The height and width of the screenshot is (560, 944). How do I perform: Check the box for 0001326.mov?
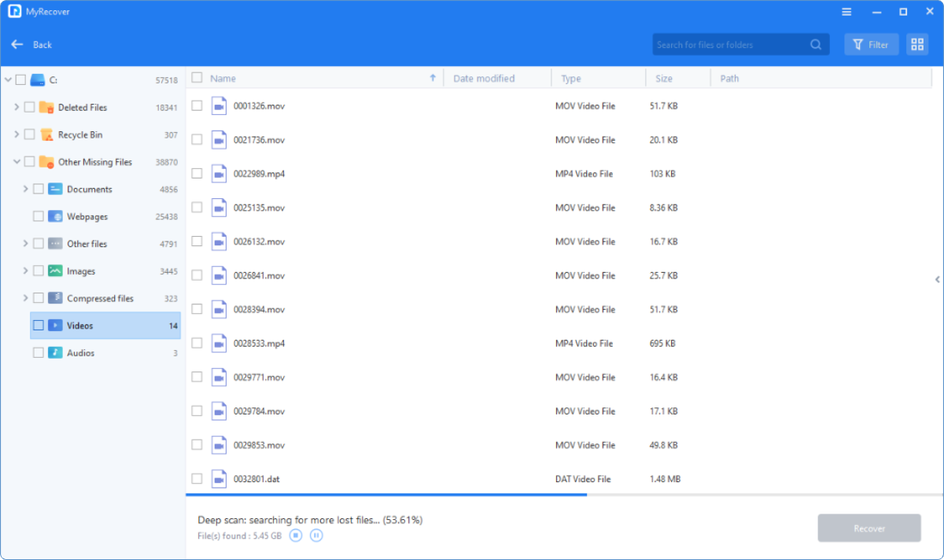coord(197,106)
